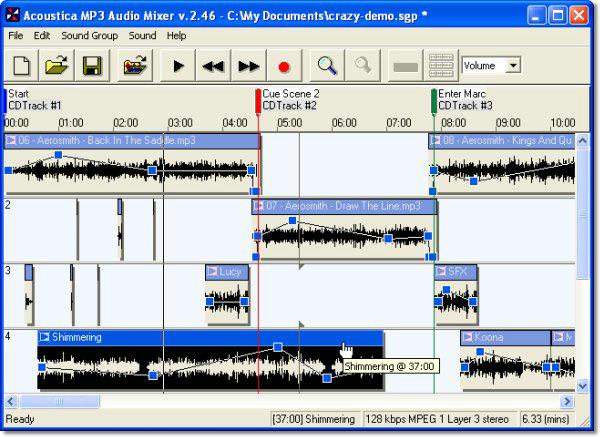Select the red Cue Scene 2 marker
The image size is (600, 437).
[x=258, y=101]
